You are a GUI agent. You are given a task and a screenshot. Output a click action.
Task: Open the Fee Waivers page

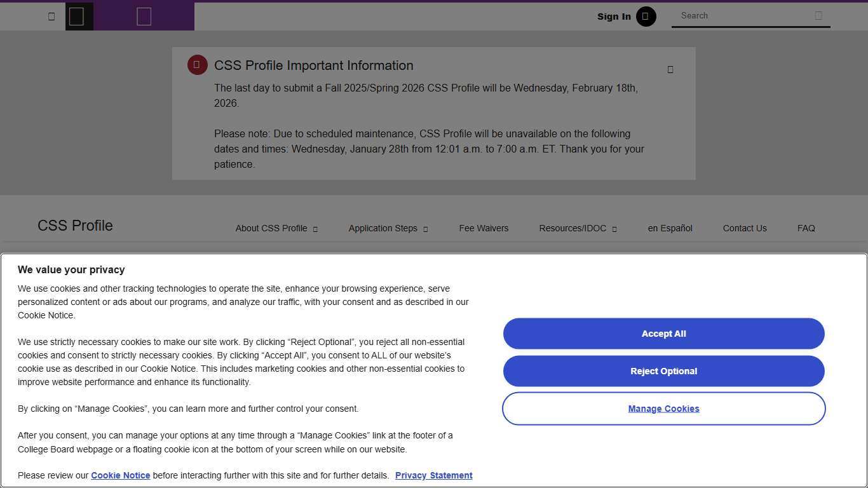point(484,228)
